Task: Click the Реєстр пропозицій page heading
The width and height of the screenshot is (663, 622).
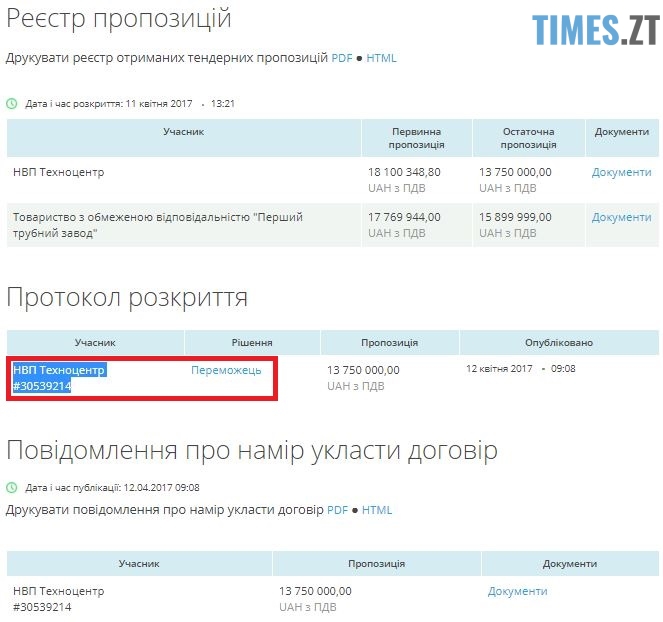Action: [x=119, y=18]
